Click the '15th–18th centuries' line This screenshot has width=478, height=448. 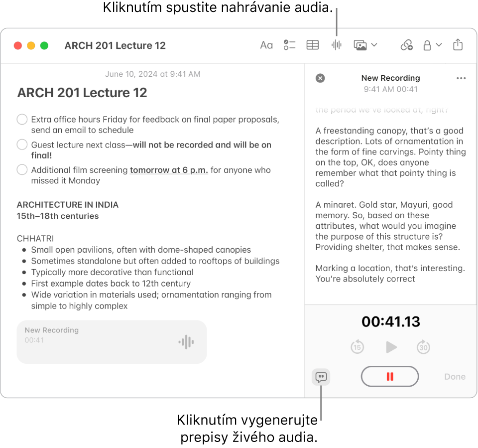tap(58, 216)
